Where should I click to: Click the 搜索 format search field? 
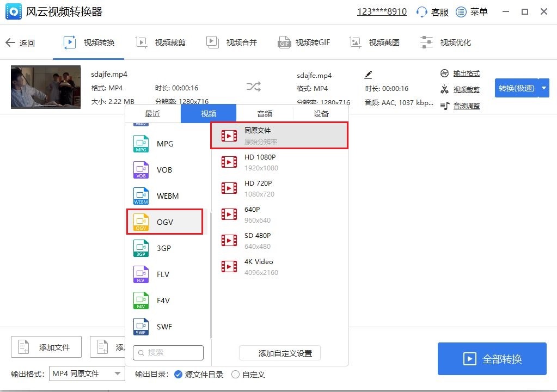point(168,353)
